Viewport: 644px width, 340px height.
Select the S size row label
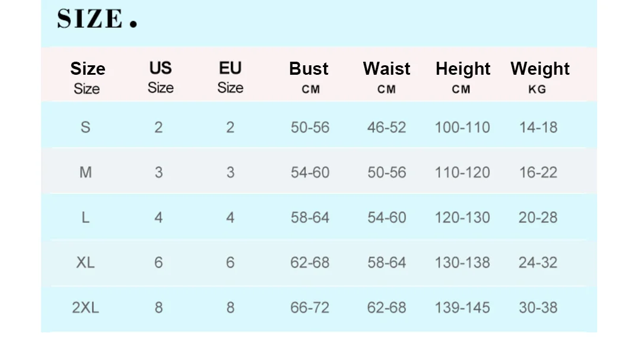pyautogui.click(x=85, y=127)
